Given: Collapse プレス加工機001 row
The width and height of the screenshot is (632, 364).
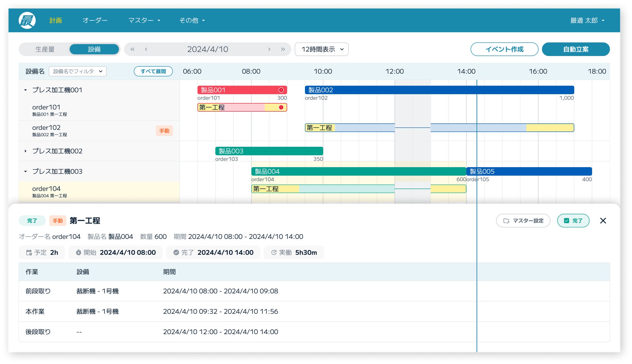Looking at the screenshot, I should 26,90.
